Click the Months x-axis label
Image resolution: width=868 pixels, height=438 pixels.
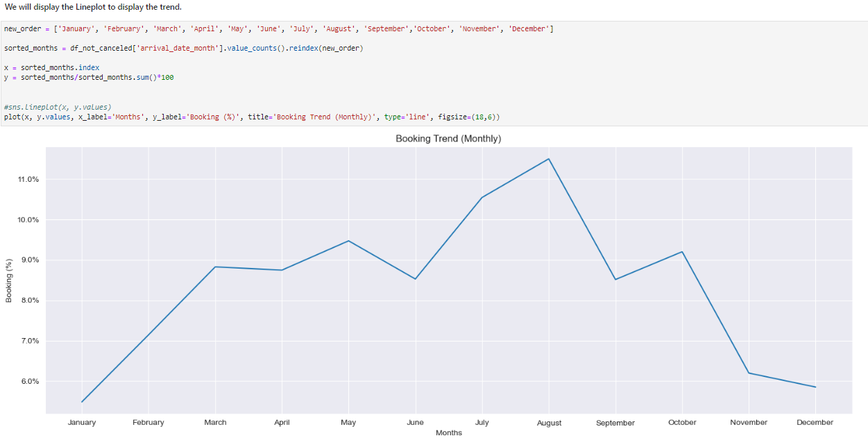pos(448,432)
